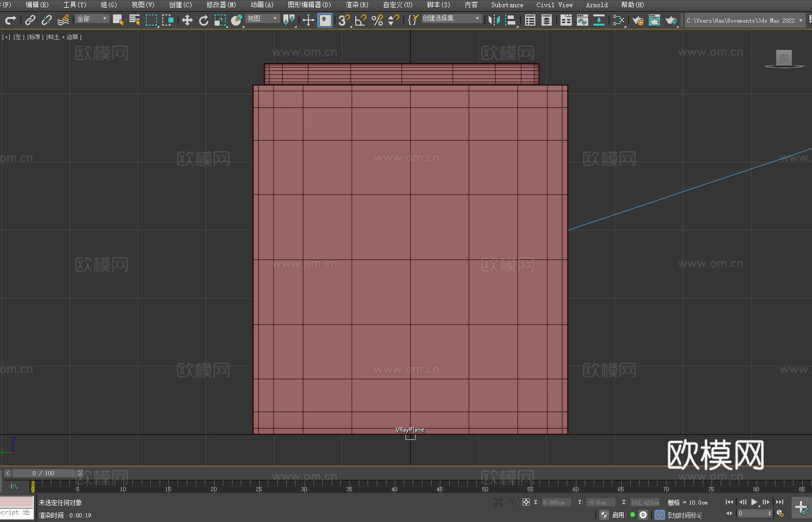
Task: Open the 工具(T) menu
Action: [x=75, y=5]
